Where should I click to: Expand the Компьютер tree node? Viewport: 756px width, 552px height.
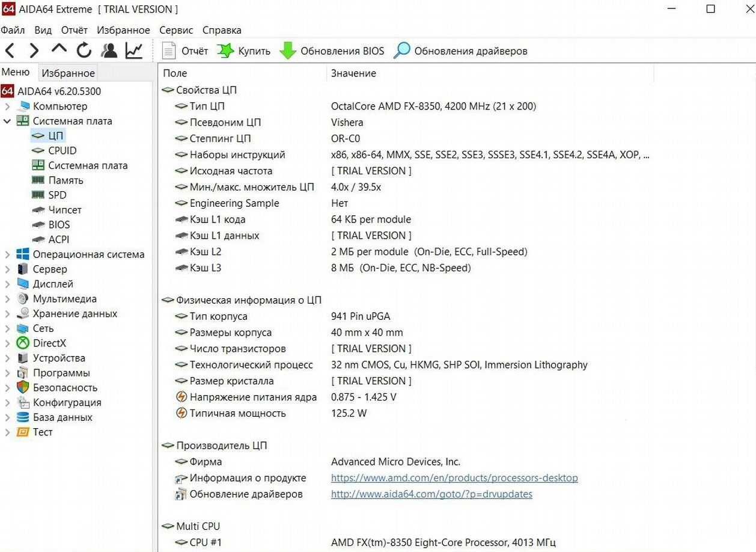(7, 106)
